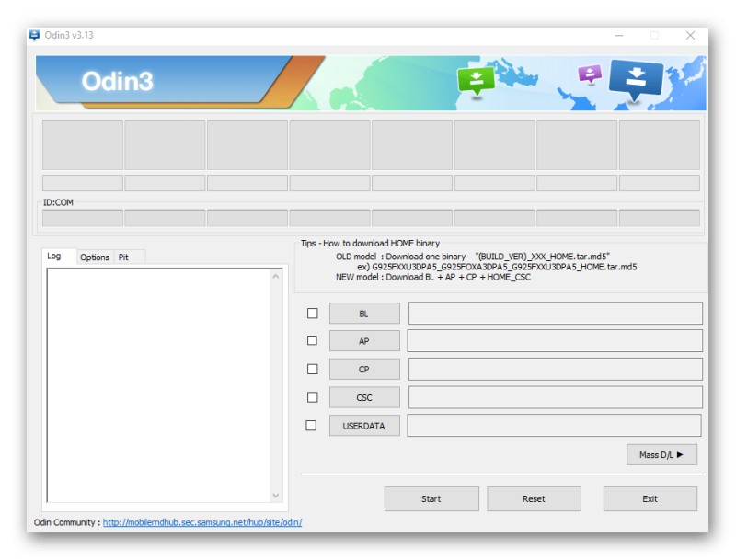
Task: Click the CP file path field
Action: click(556, 369)
